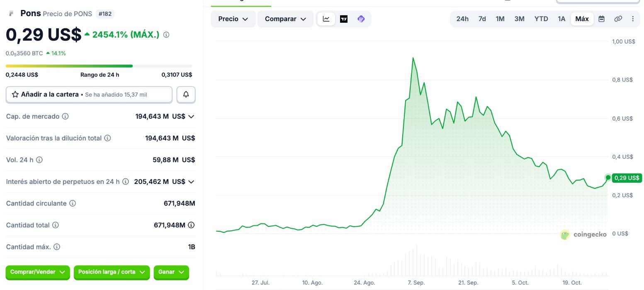This screenshot has height=290, width=644.
Task: Click the 7. Sep. axis date label
Action: click(x=416, y=283)
